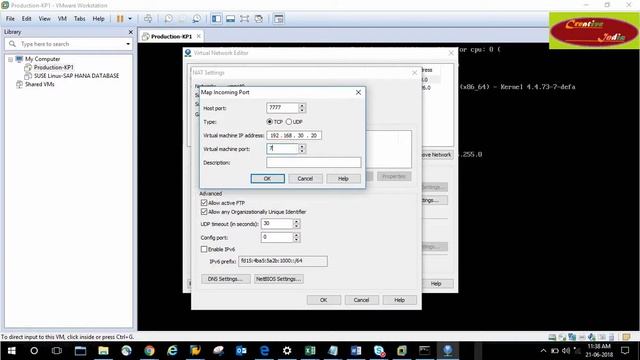Viewport: 640px width, 360px height.
Task: Select the UDP radio button
Action: tap(289, 122)
